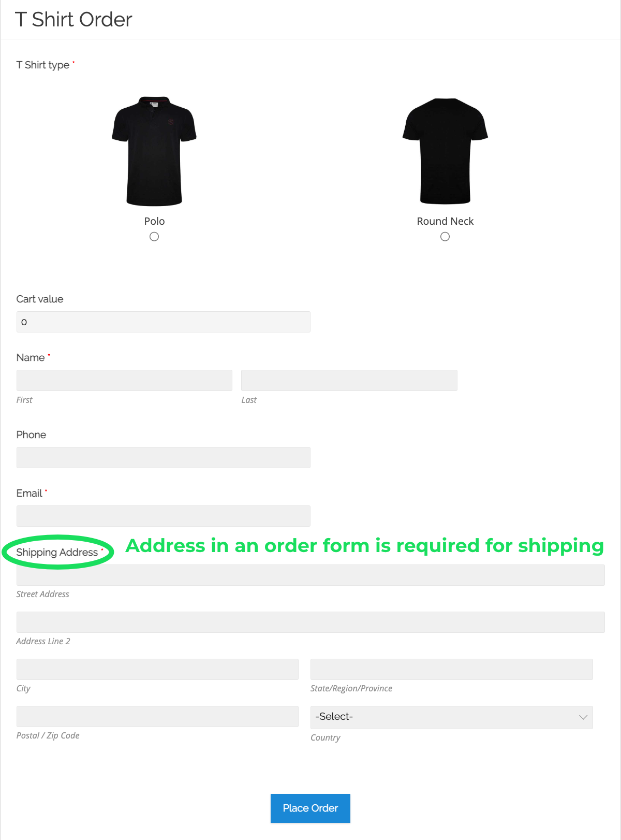Viewport: 621px width, 840px height.
Task: Focus the Address Line 2 field
Action: (310, 622)
